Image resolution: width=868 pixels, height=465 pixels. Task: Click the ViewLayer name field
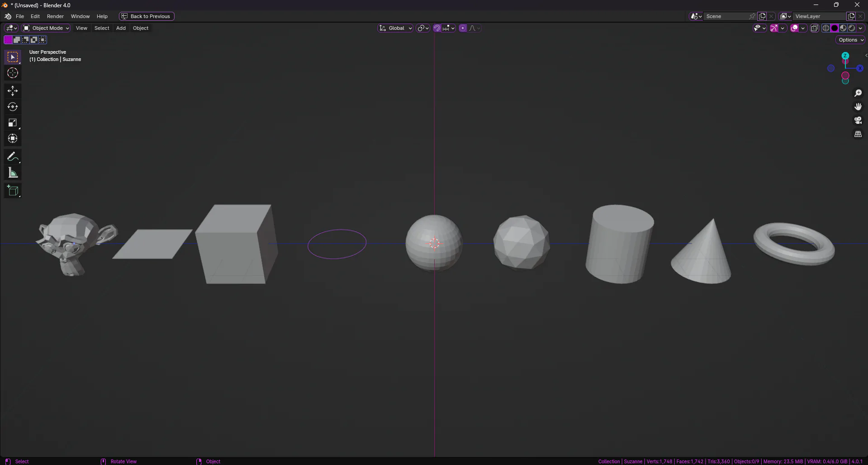819,16
